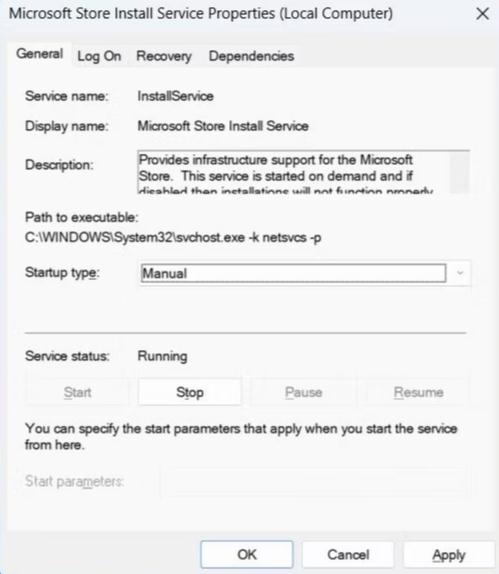Image resolution: width=499 pixels, height=574 pixels.
Task: Click the Microsoft Store Install Service display name
Action: [x=223, y=126]
